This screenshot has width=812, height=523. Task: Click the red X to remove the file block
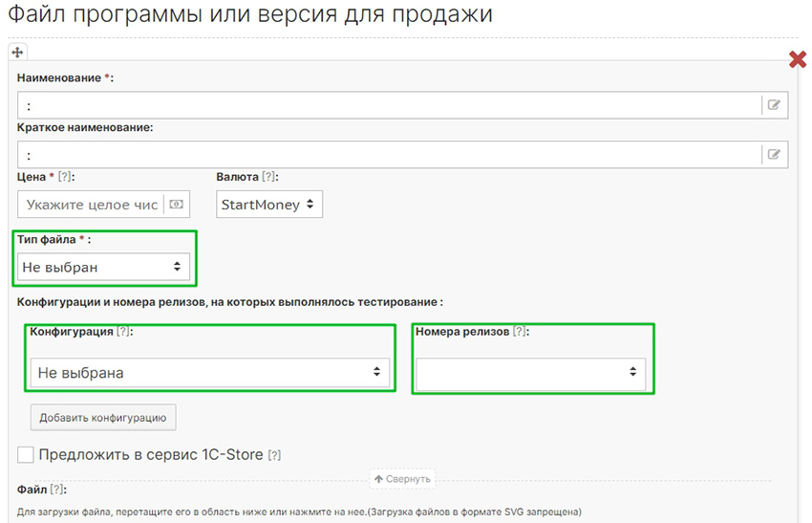click(x=798, y=59)
